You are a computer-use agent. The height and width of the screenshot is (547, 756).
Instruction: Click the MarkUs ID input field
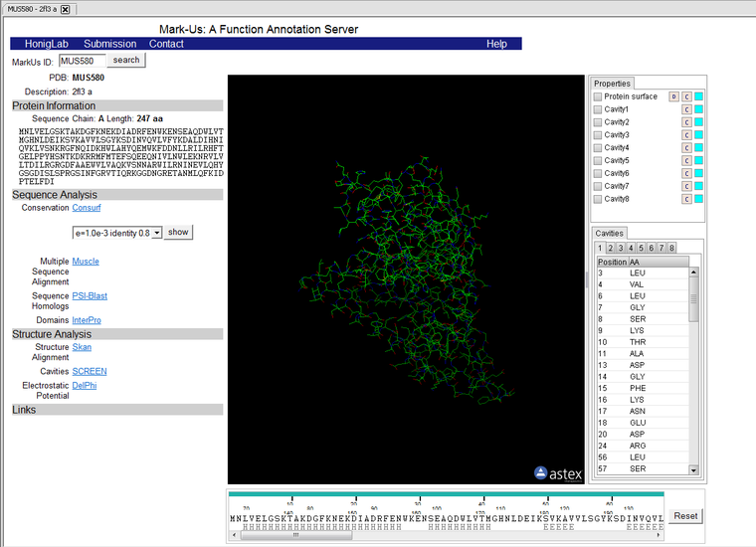pos(82,61)
